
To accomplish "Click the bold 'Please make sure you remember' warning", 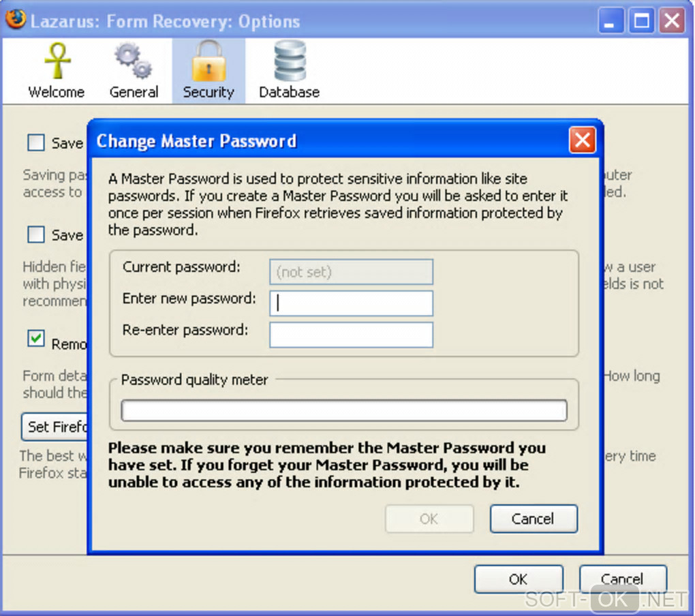I will [x=327, y=465].
